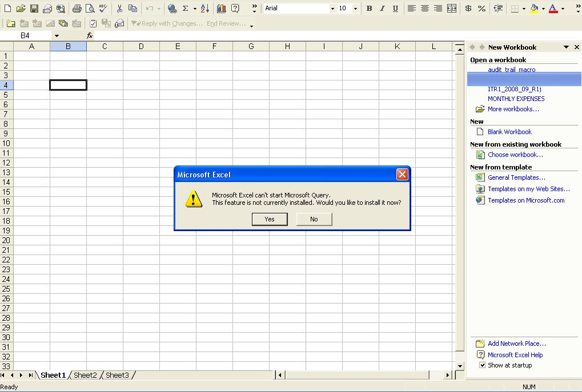Expand the New Workbook task pane menu arrow
This screenshot has height=392, width=582.
tap(566, 47)
